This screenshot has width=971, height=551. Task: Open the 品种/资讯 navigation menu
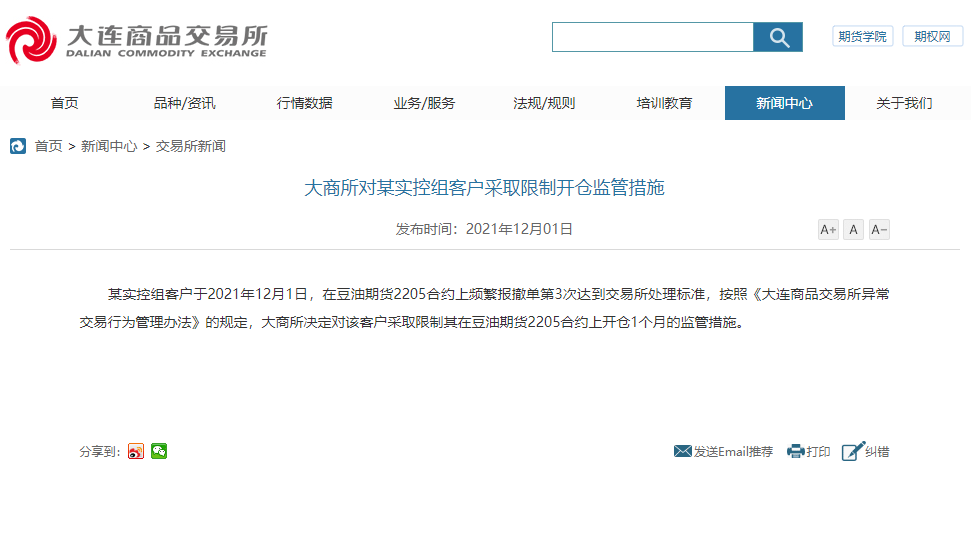tap(184, 103)
